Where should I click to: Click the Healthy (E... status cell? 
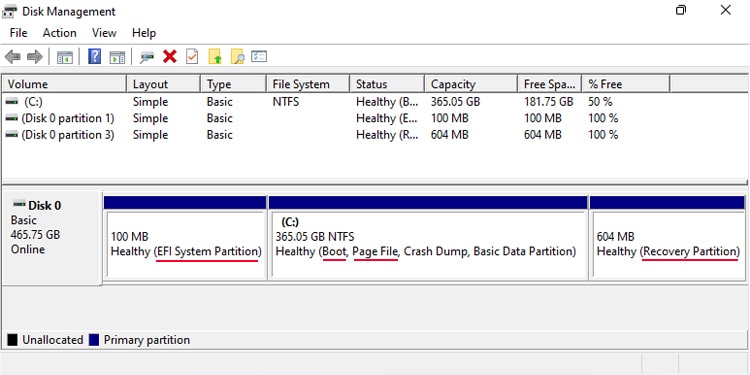pyautogui.click(x=387, y=118)
